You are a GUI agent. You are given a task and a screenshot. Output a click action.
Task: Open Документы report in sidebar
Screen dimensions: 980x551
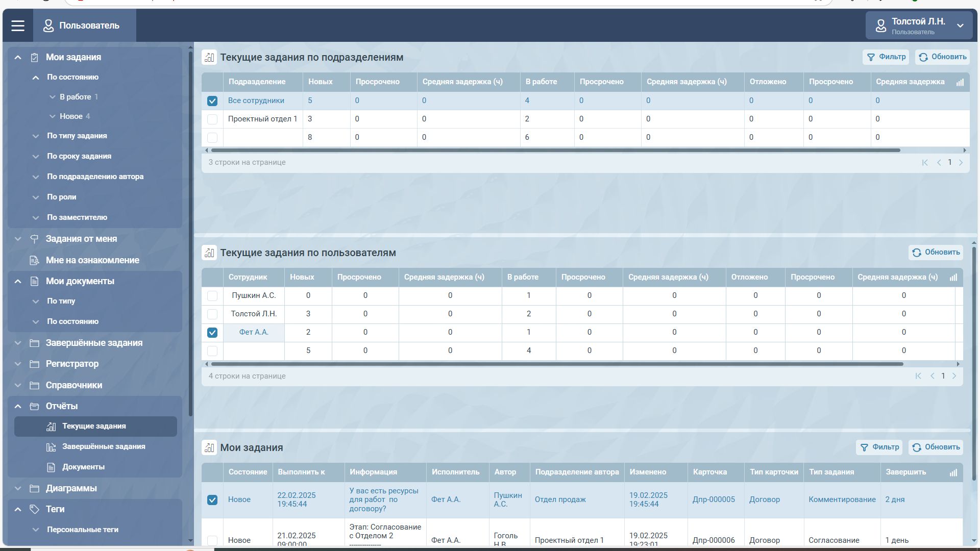click(x=83, y=467)
